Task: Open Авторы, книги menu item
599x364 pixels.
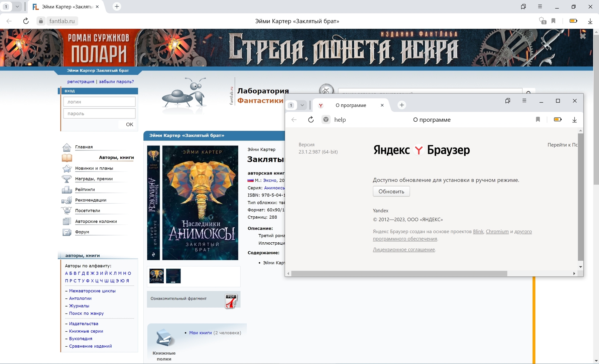Action: tap(116, 157)
